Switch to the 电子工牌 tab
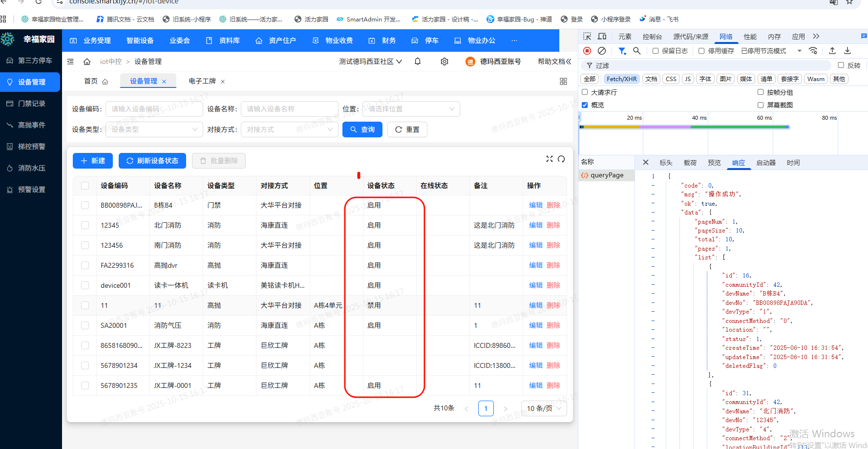The image size is (868, 449). pyautogui.click(x=201, y=81)
